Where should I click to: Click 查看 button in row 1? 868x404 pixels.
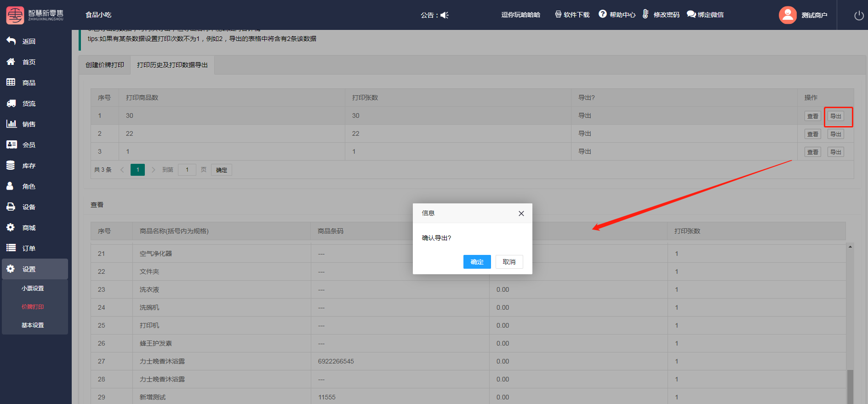[813, 116]
